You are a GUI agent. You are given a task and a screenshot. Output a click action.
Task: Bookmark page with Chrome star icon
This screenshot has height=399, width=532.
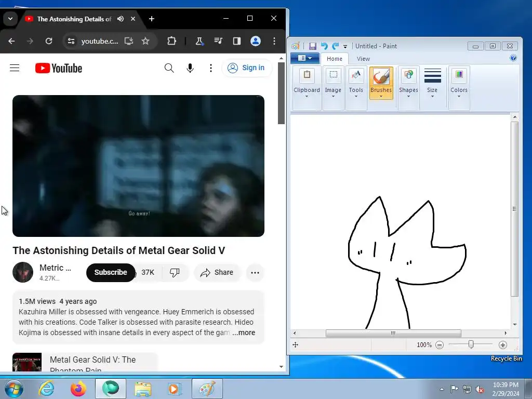coord(145,41)
